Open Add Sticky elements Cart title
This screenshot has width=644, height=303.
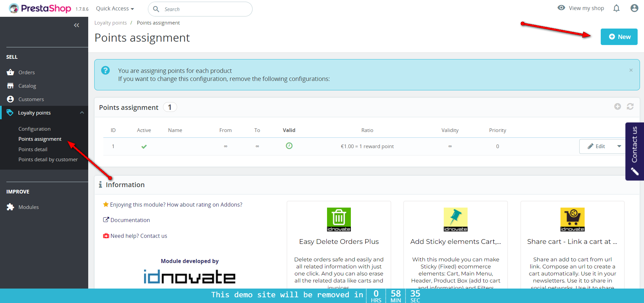(455, 242)
